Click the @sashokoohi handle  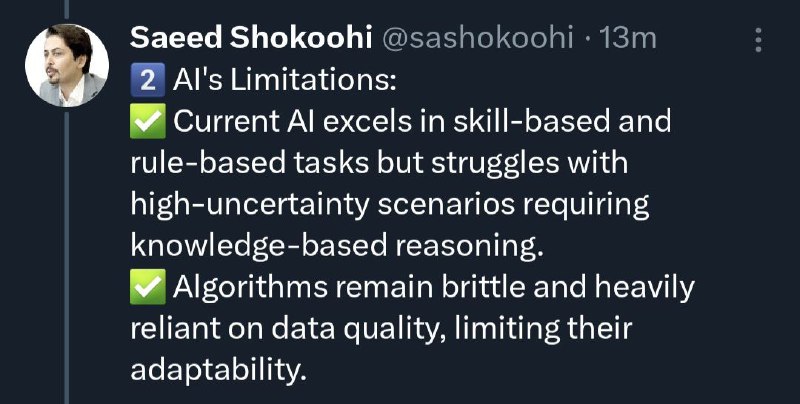point(478,39)
